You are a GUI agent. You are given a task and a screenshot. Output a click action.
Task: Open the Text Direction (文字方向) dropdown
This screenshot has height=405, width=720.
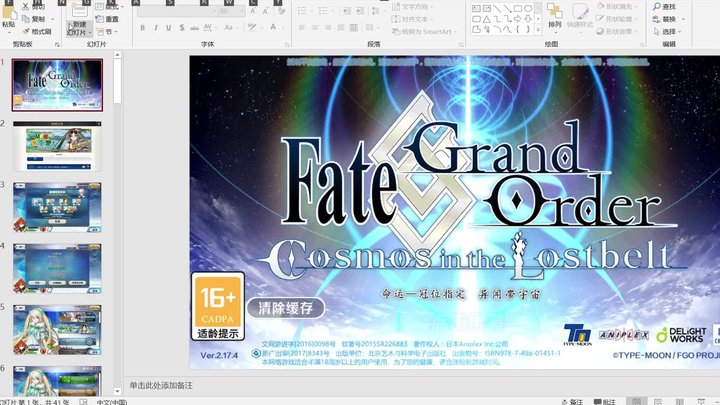point(411,6)
